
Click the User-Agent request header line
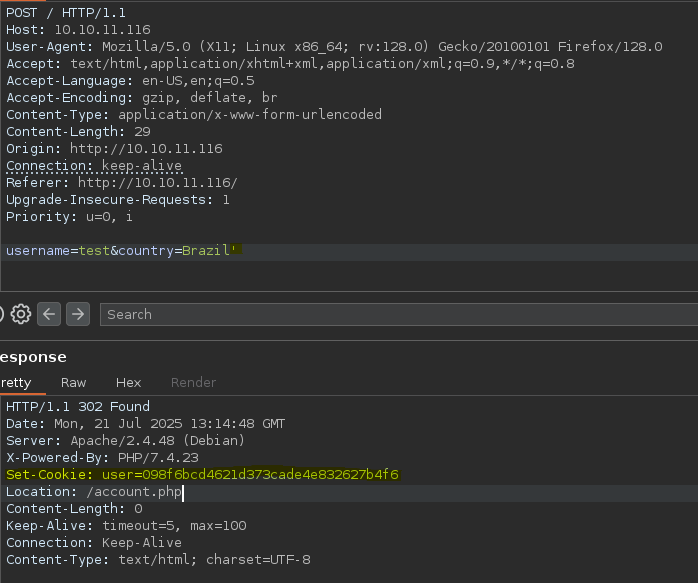(x=334, y=47)
